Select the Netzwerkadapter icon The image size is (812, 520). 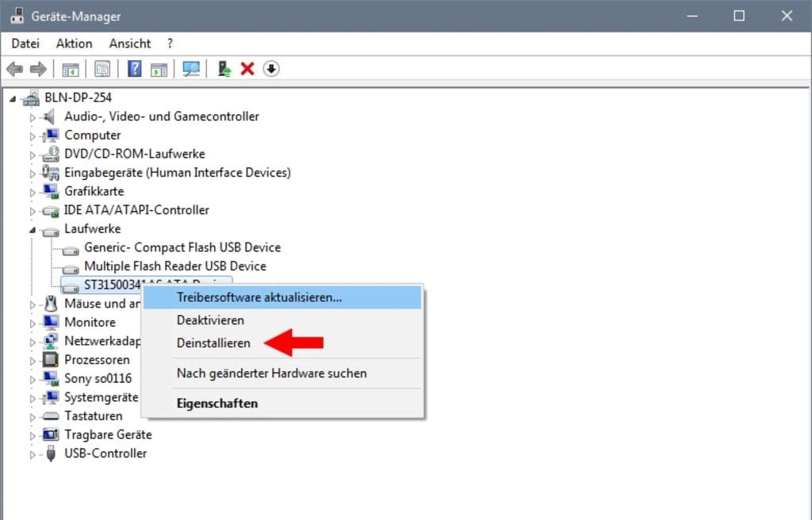click(51, 341)
